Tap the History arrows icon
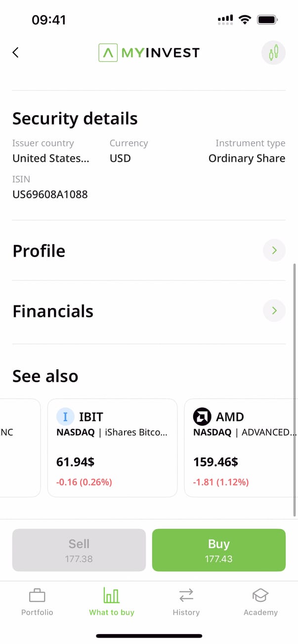This screenshot has width=298, height=644. 186,596
